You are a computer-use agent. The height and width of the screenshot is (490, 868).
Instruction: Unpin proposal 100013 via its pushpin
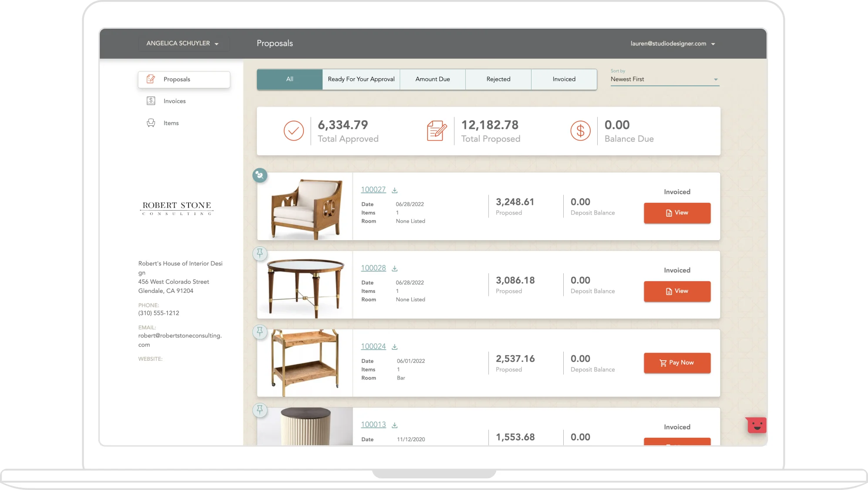tap(259, 410)
